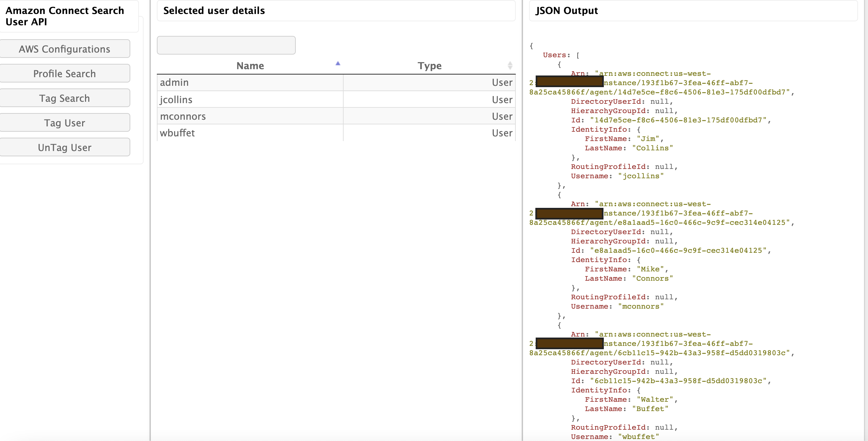
Task: Select the Tag Search button
Action: click(64, 98)
